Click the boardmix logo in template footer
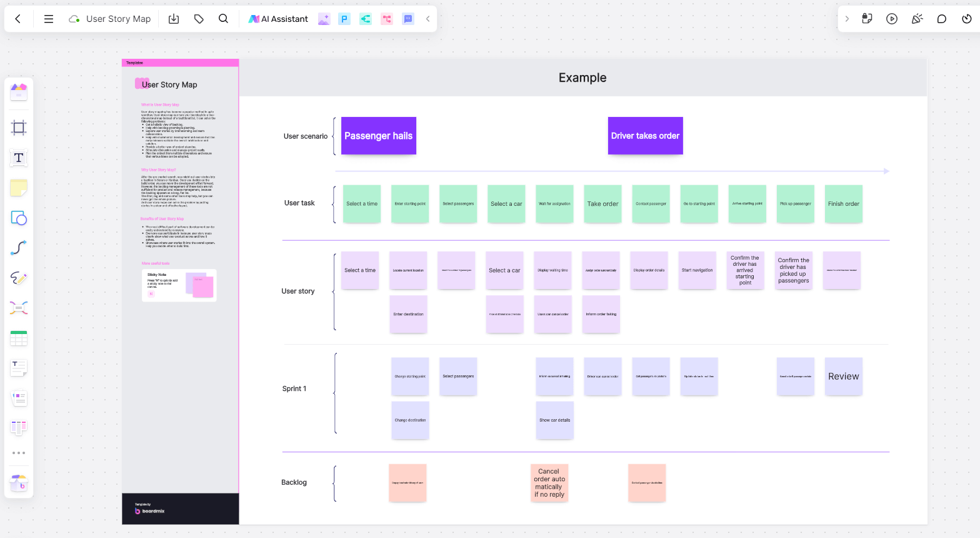Image resolution: width=980 pixels, height=538 pixels. coord(150,511)
